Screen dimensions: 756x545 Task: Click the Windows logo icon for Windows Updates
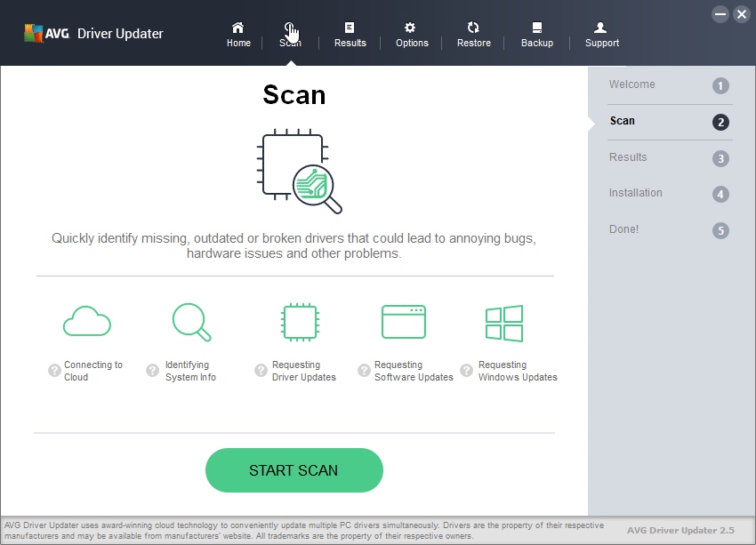[504, 324]
